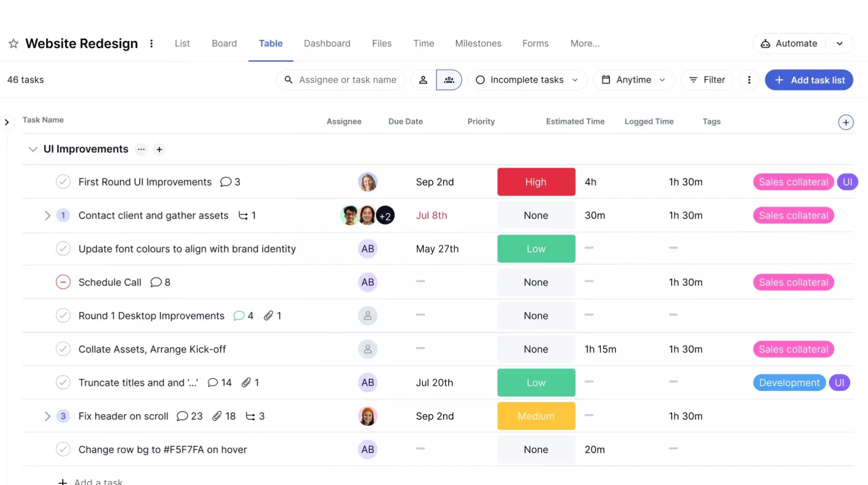Open the Forms tab
This screenshot has width=868, height=485.
click(x=536, y=43)
